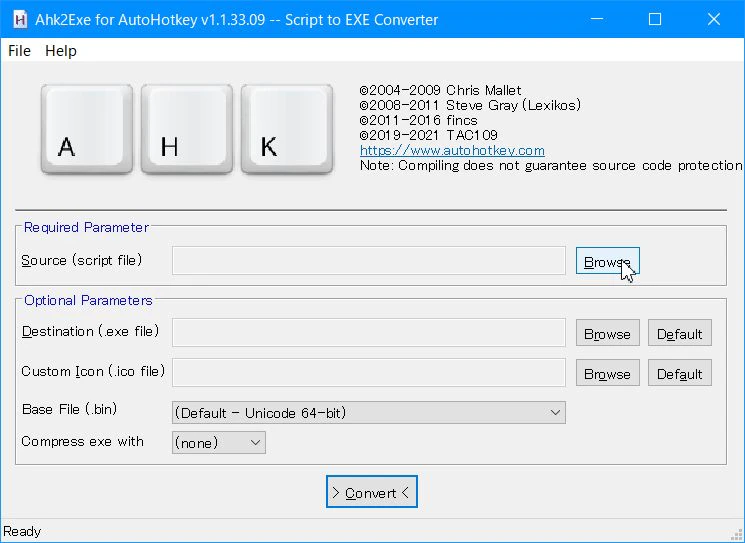Open the Base File bin dropdown
Viewport: 745px width, 543px height.
click(x=369, y=412)
